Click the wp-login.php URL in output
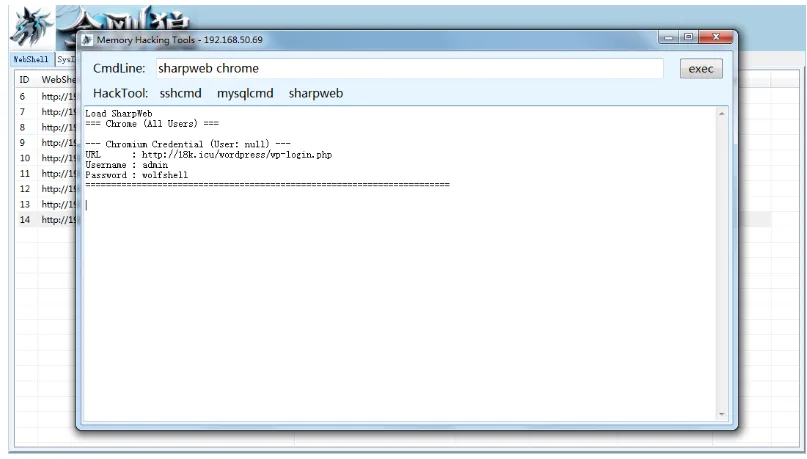The height and width of the screenshot is (459, 807). click(237, 155)
